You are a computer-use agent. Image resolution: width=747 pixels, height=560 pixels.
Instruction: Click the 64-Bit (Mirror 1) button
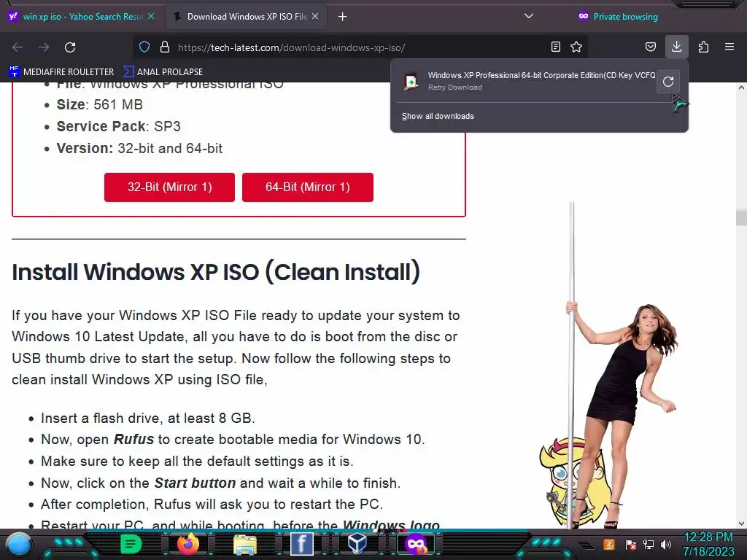coord(308,187)
